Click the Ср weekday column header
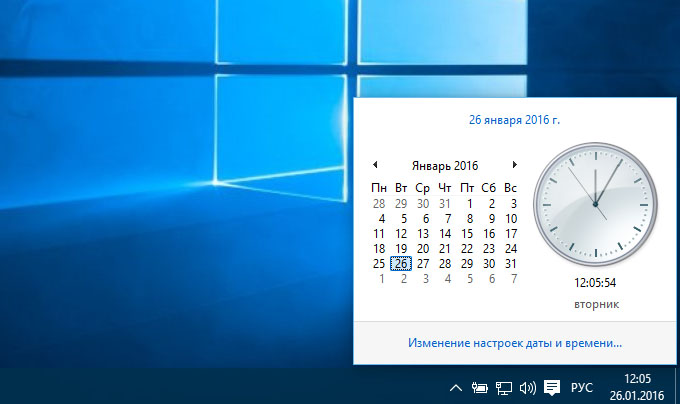This screenshot has height=404, width=680. [x=422, y=188]
